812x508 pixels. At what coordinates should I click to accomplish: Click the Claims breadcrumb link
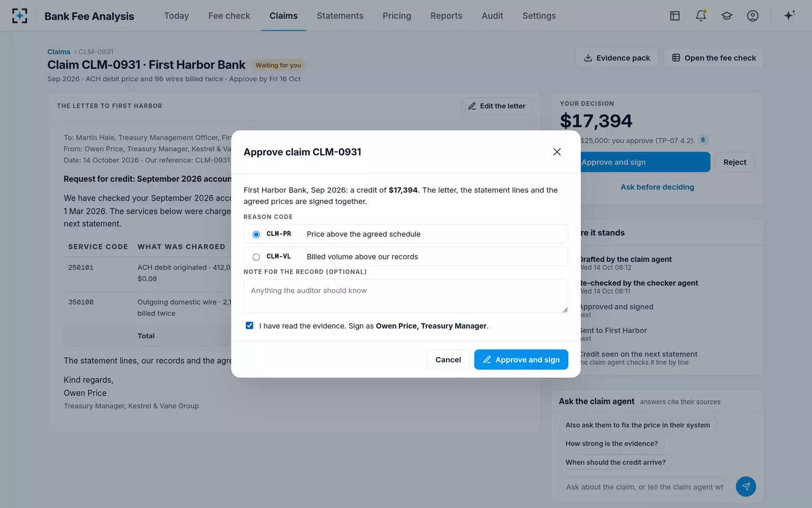pos(59,52)
